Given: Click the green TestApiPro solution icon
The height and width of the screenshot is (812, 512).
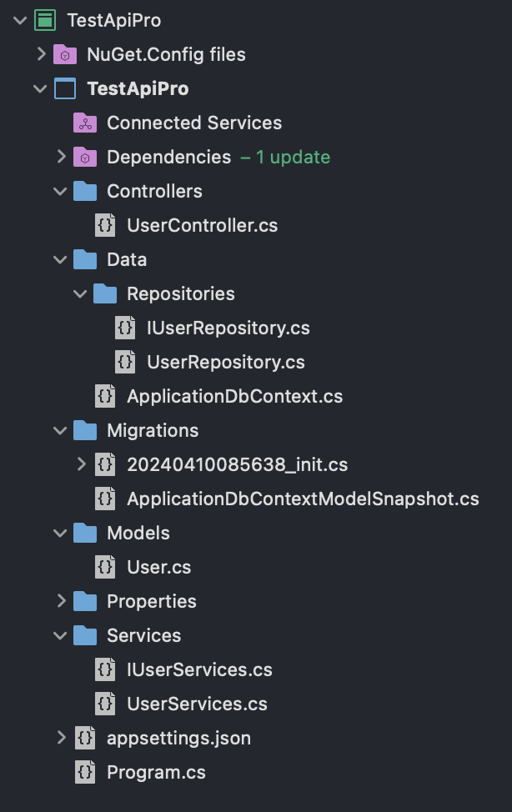Looking at the screenshot, I should [45, 20].
